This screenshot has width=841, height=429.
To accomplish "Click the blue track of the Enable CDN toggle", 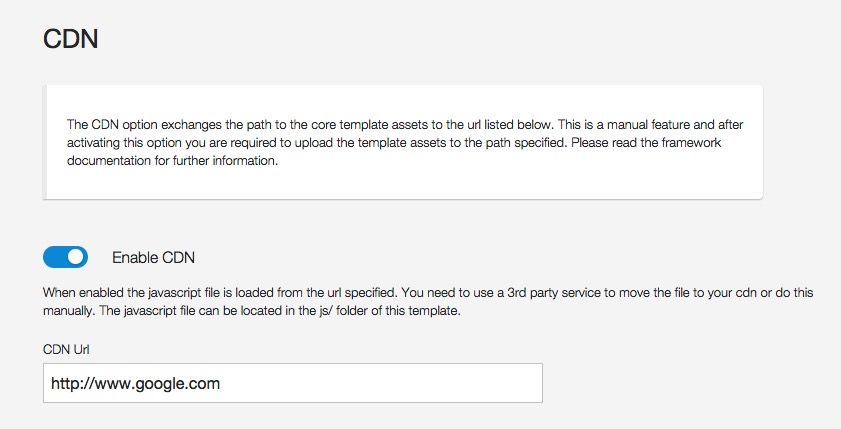I will tap(55, 257).
